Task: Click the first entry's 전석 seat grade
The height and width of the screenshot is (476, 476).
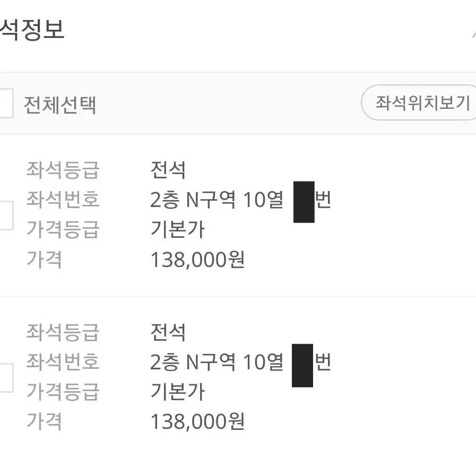Action: (168, 170)
